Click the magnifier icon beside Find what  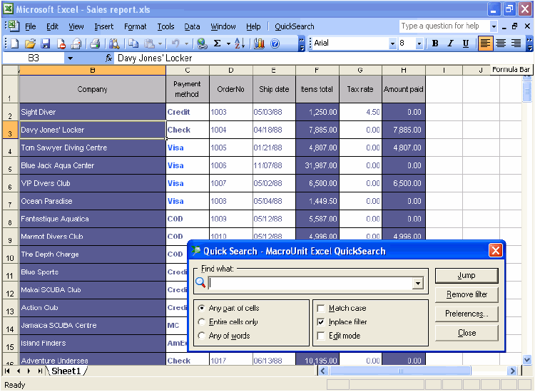(200, 282)
